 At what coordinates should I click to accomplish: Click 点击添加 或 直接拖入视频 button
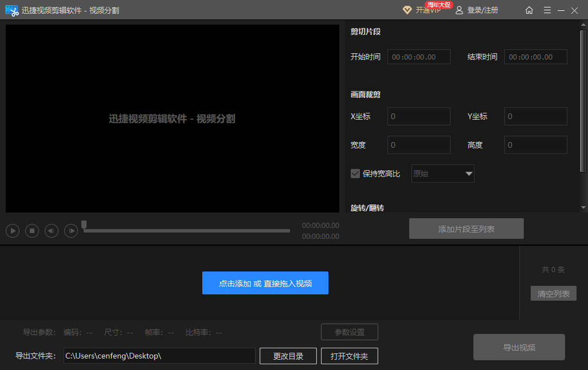(265, 283)
